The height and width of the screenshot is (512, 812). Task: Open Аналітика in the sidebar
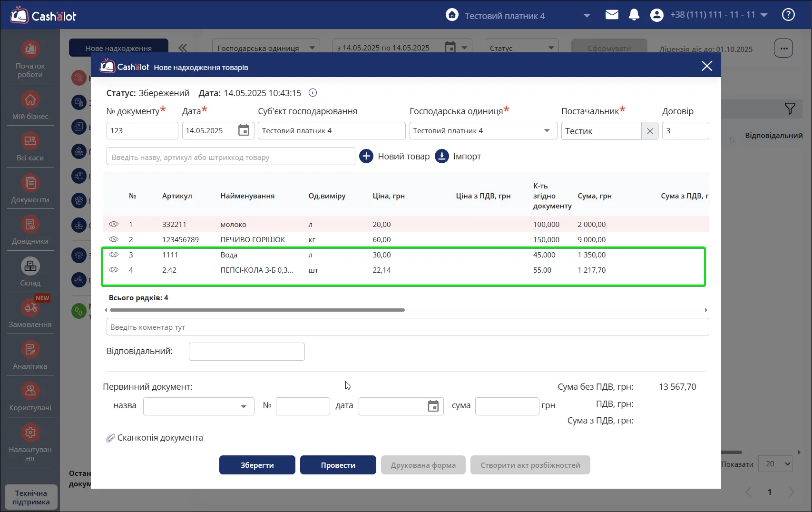click(x=30, y=355)
